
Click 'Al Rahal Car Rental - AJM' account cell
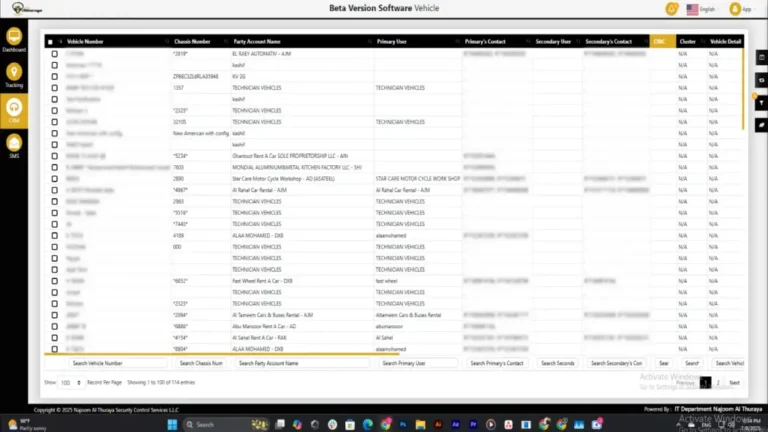(260, 190)
